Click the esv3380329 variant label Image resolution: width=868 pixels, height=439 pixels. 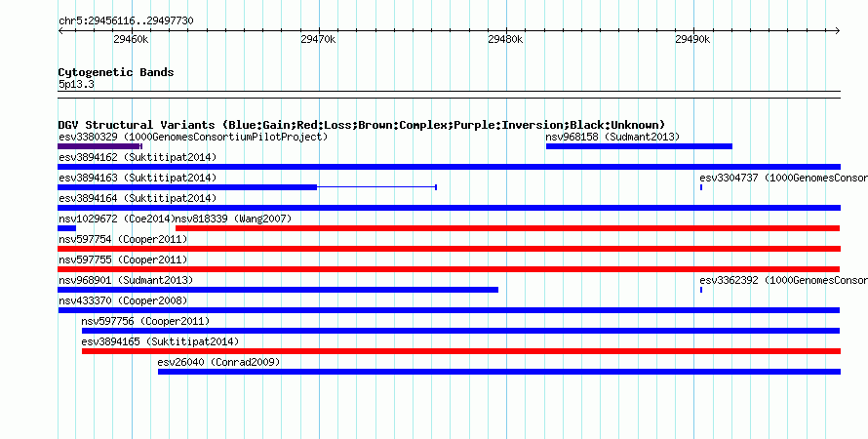(193, 137)
